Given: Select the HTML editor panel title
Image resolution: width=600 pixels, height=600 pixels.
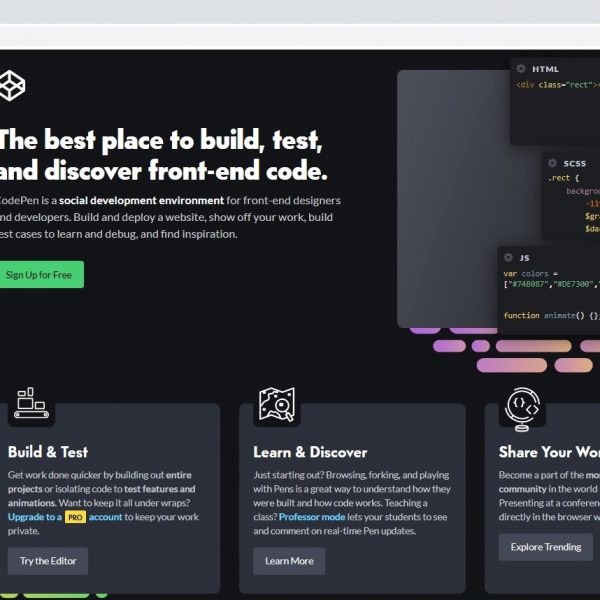Looking at the screenshot, I should coord(546,69).
